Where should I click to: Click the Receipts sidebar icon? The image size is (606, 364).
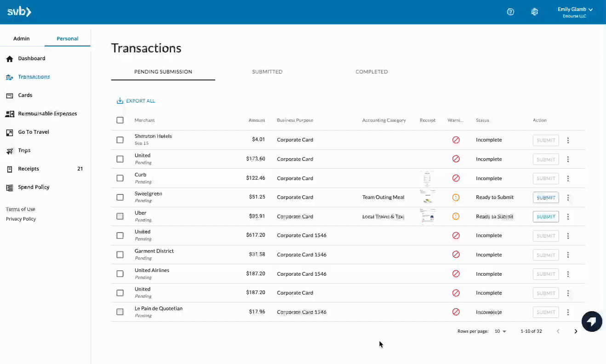click(x=10, y=169)
